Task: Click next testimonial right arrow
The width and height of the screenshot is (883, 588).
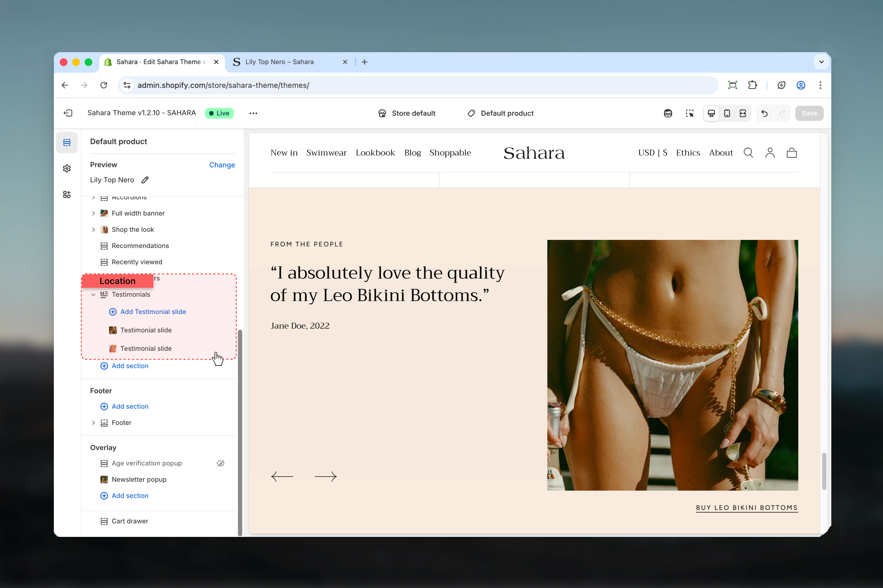Action: (325, 476)
